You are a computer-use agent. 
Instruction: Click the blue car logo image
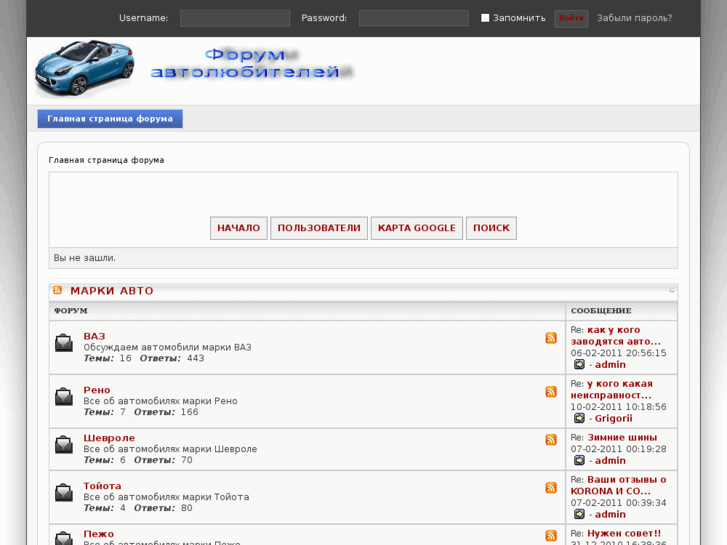[84, 69]
